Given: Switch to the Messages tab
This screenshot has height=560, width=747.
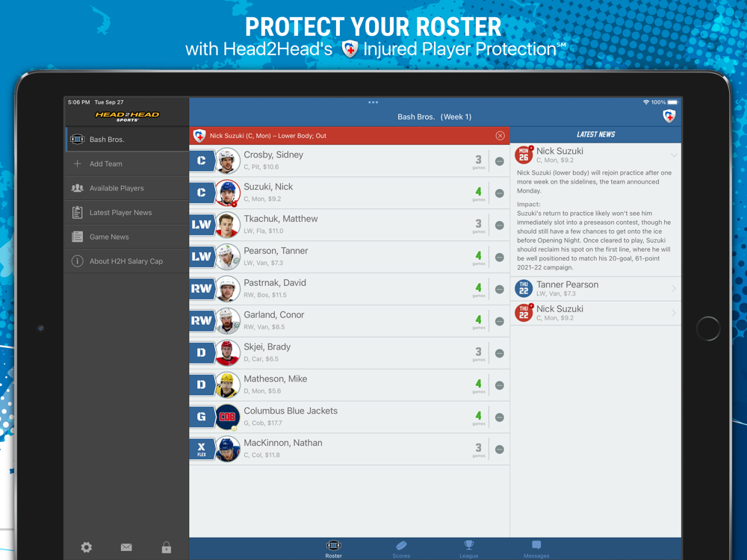Looking at the screenshot, I should point(536,549).
